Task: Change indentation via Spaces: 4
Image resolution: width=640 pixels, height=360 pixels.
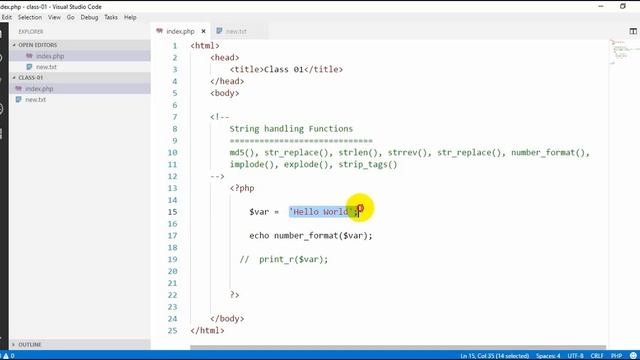Action: 548,356
